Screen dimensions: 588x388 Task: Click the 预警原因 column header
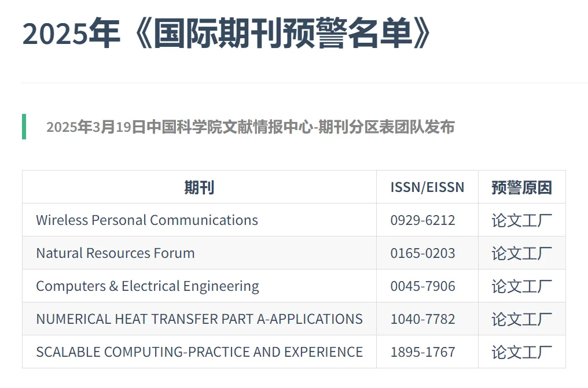[521, 187]
